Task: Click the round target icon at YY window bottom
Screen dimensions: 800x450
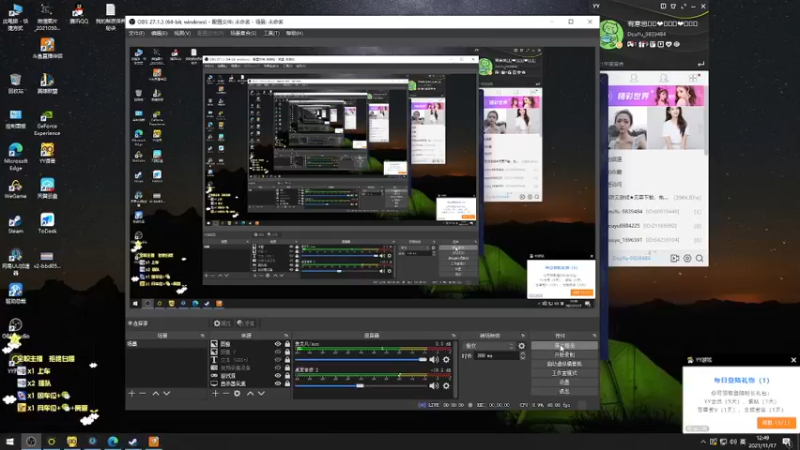Action: tap(687, 258)
